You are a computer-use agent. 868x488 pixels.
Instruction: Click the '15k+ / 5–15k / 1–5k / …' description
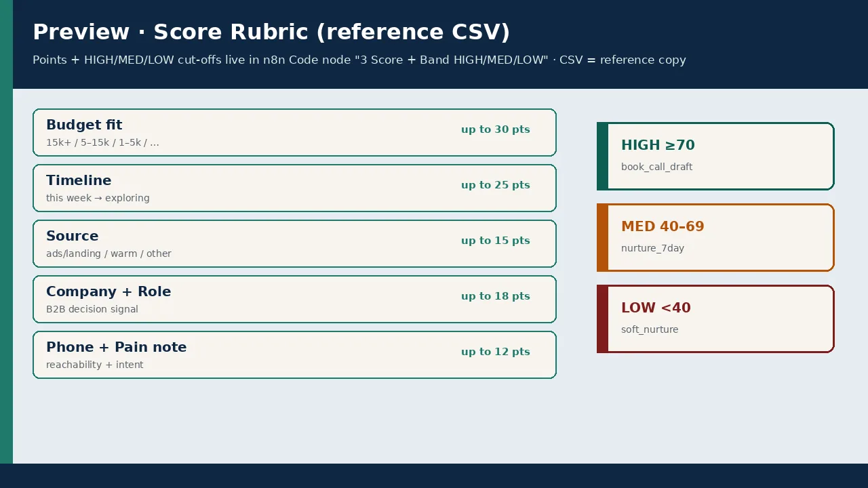[102, 142]
